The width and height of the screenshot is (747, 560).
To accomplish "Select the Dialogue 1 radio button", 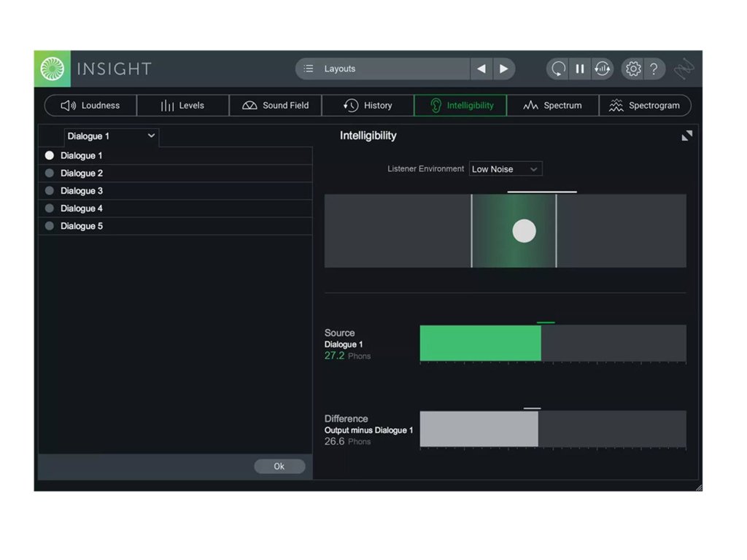I will coord(49,155).
